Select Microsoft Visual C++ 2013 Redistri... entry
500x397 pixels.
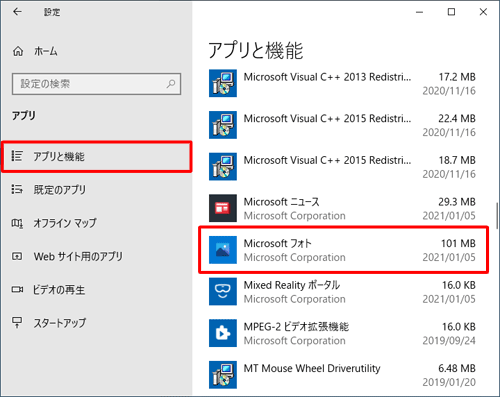(x=342, y=83)
